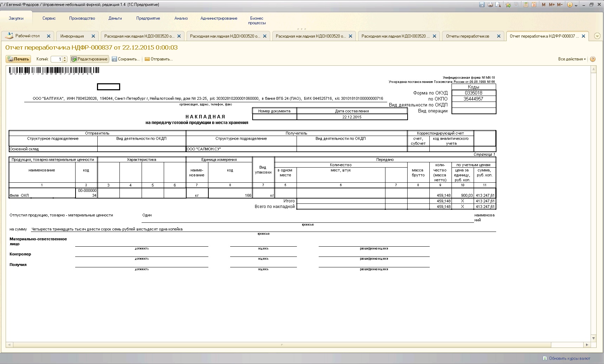Screen dimensions: 604x364
Task: Open the Бизнес процессы section
Action: pos(257,20)
